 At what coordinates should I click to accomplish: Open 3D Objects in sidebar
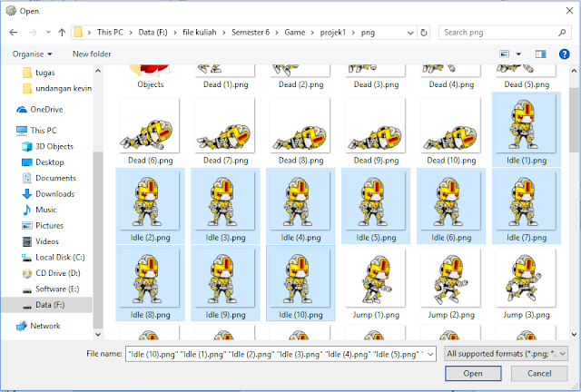click(x=47, y=146)
